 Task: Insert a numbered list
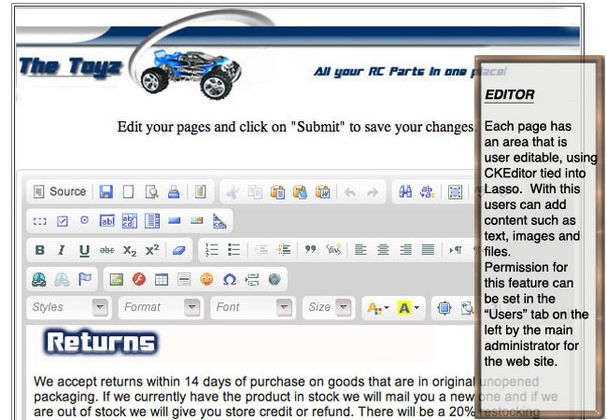(212, 250)
